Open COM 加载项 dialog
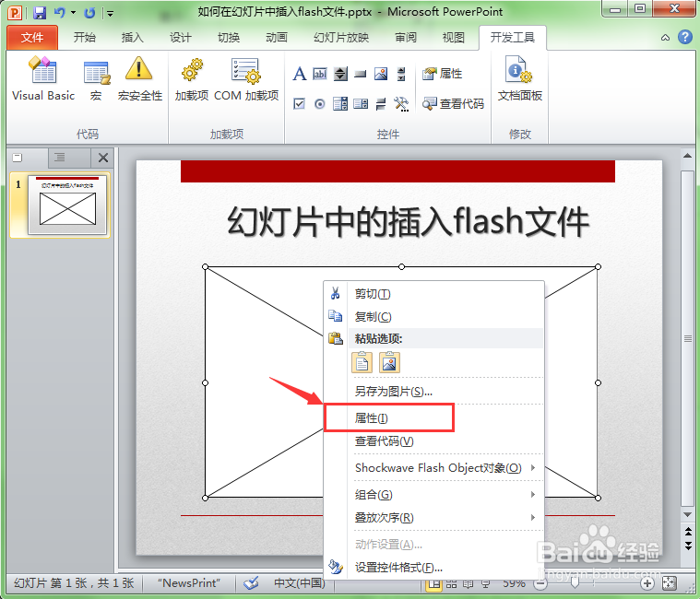The height and width of the screenshot is (599, 700). pos(246,79)
